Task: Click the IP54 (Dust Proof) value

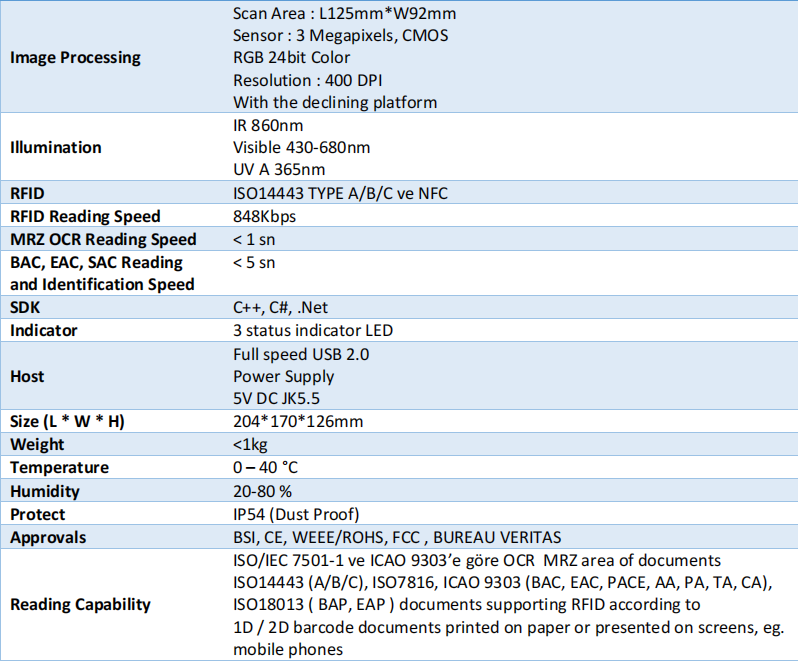Action: tap(295, 514)
